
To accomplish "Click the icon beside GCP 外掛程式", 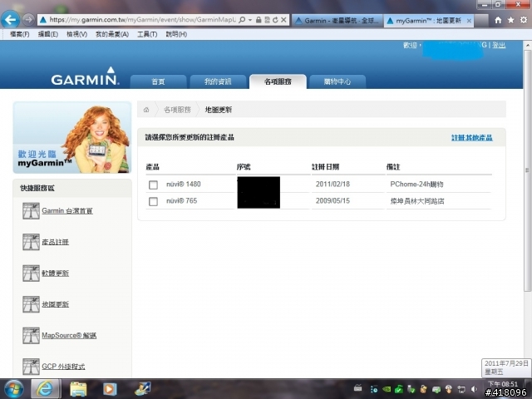I will point(31,367).
